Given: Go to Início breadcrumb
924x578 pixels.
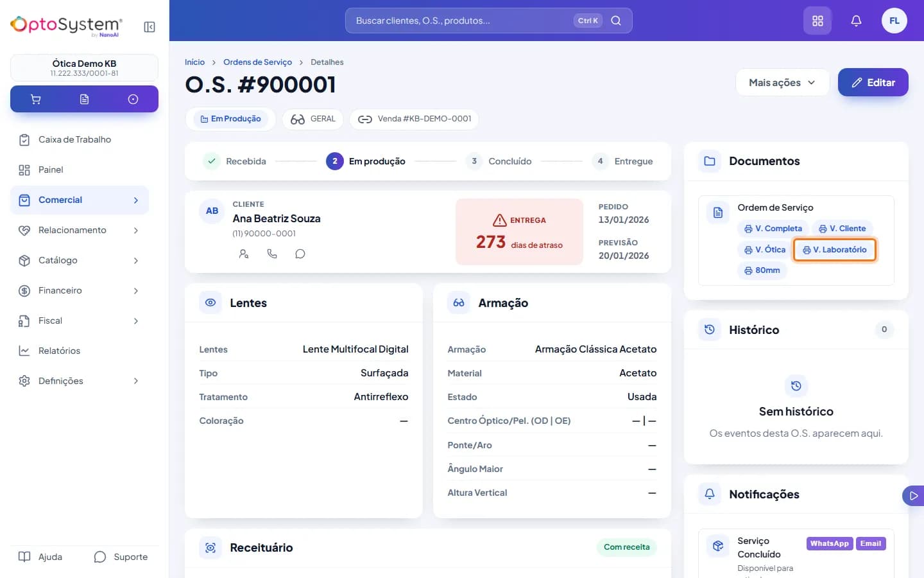Looking at the screenshot, I should click(x=194, y=62).
